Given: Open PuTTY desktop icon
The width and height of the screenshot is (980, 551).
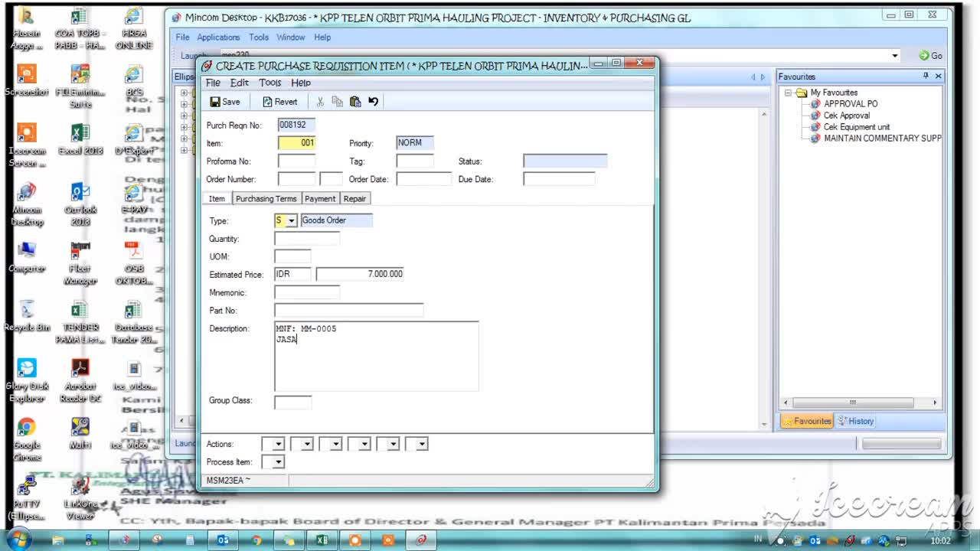Looking at the screenshot, I should [27, 499].
